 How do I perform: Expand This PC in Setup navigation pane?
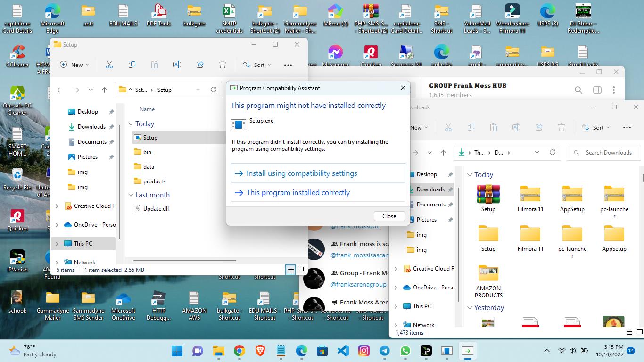pyautogui.click(x=57, y=244)
